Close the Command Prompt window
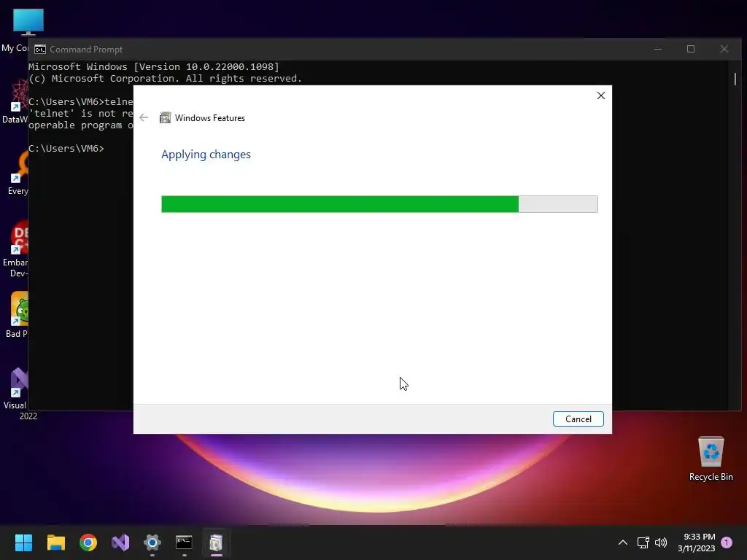The height and width of the screenshot is (560, 747). [724, 49]
